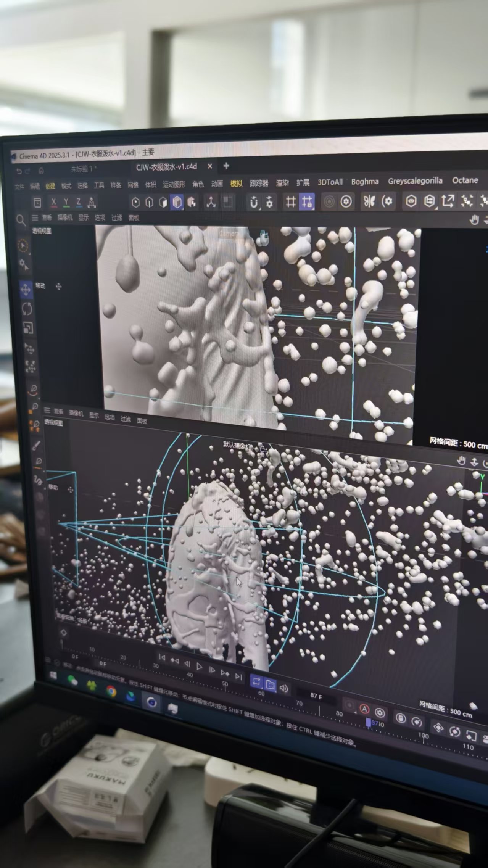Open the 模拟 menu in menu bar

coord(236,184)
